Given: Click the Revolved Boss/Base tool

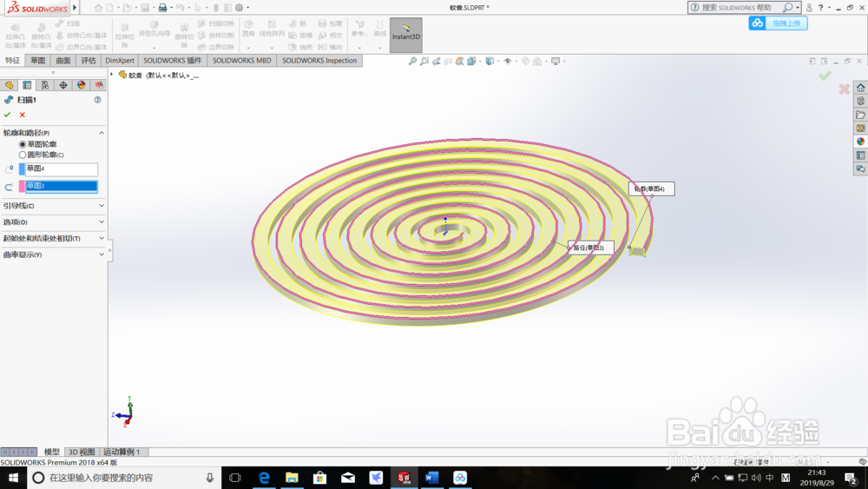Looking at the screenshot, I should [x=41, y=36].
